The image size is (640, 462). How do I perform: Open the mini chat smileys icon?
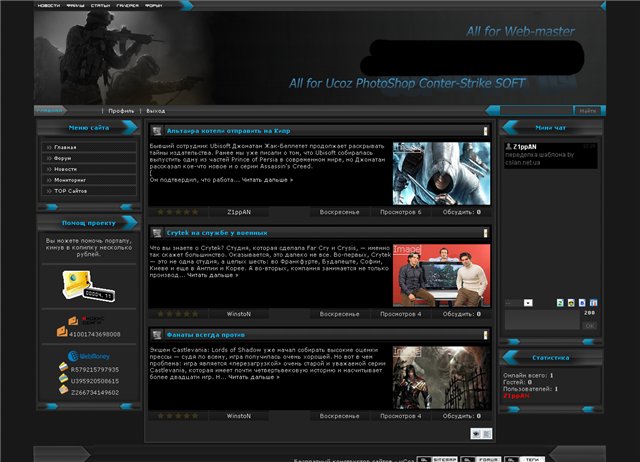[x=571, y=303]
